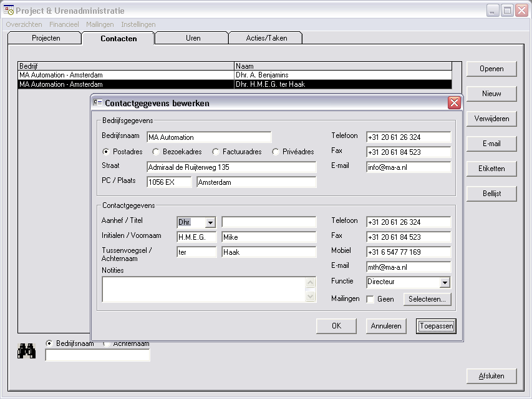532x399 pixels.
Task: Switch to the Privéadres address type
Action: [276, 152]
